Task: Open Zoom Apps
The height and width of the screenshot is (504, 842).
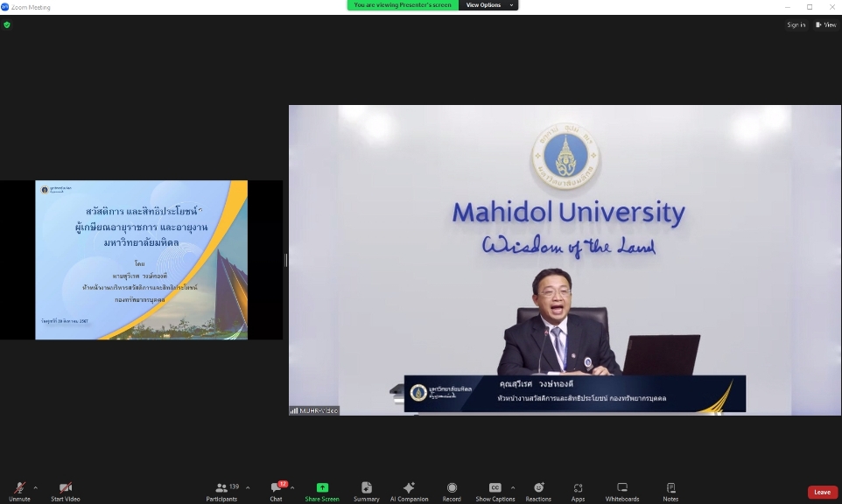Action: point(578,491)
